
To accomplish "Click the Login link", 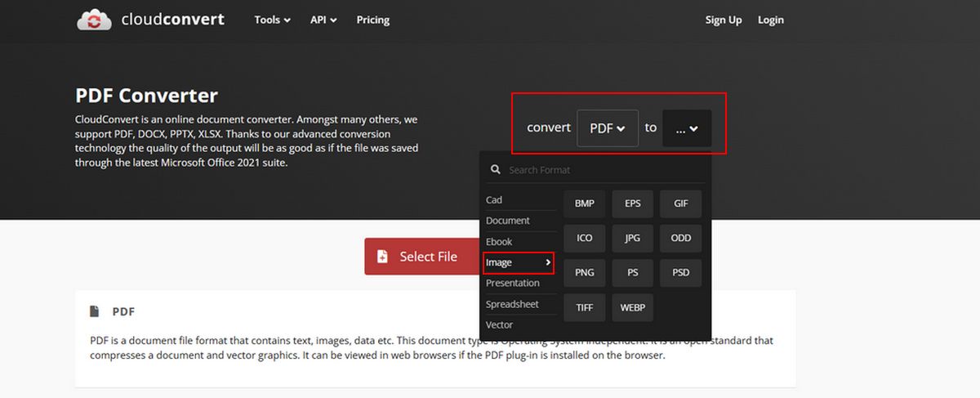I will pos(771,20).
